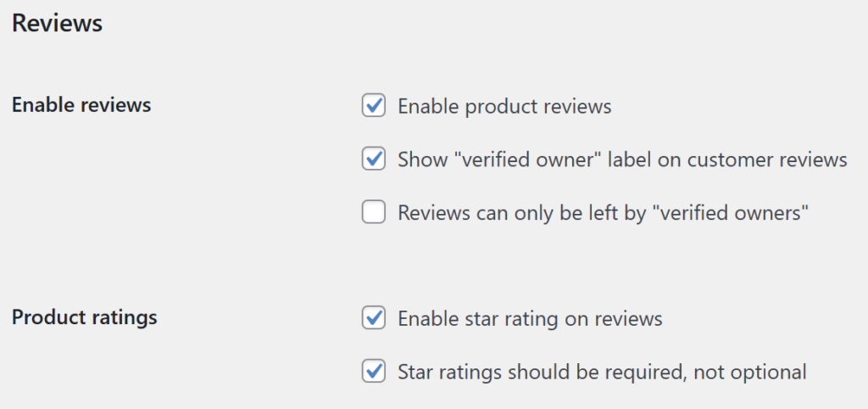The image size is (868, 409).
Task: Click the Show "verified owner" label on customer reviews text
Action: (x=622, y=160)
